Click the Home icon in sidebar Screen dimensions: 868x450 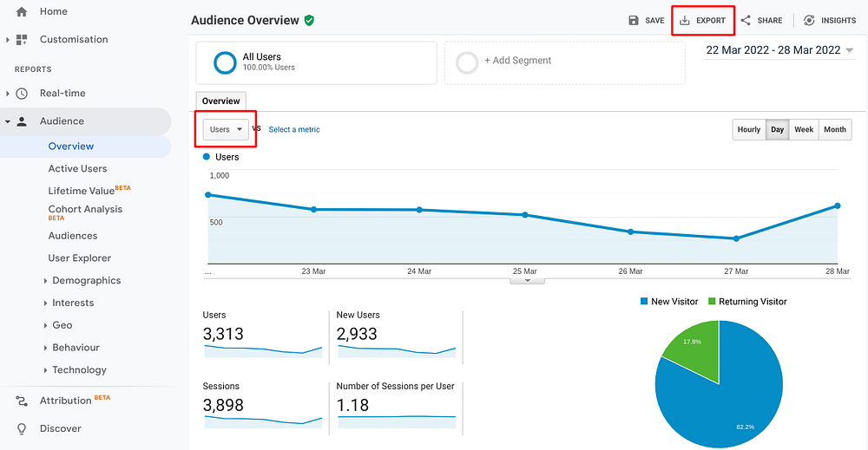(x=22, y=12)
